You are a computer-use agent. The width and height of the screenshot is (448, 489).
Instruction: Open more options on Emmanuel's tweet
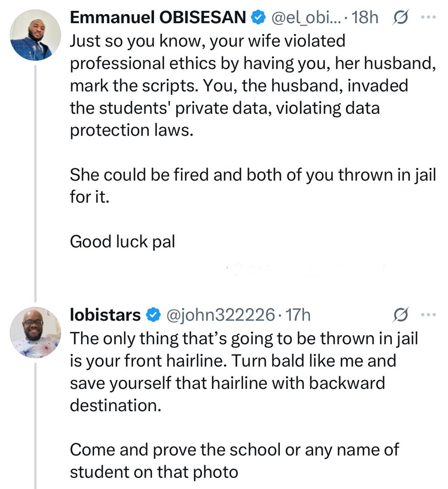(x=427, y=17)
